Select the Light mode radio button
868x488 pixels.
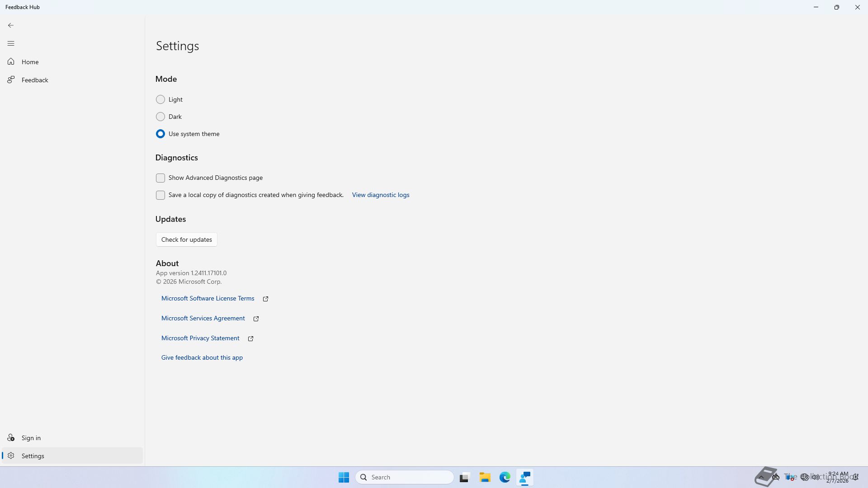160,99
